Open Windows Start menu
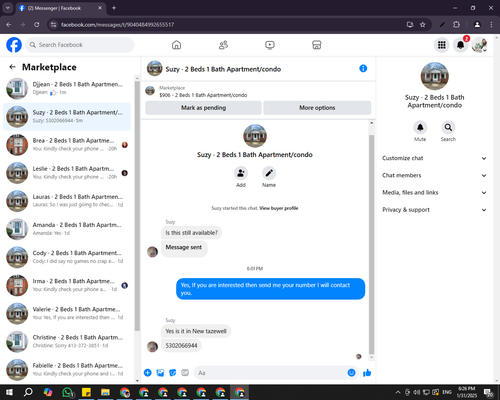The width and height of the screenshot is (500, 400). pos(9,392)
